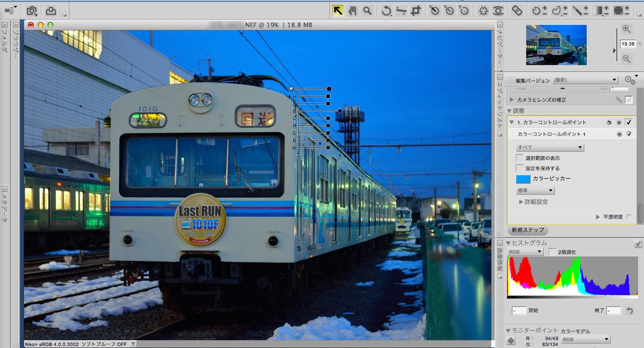Select the magnifier zoom tool
Viewport: 644px width, 348px height.
pos(367,10)
